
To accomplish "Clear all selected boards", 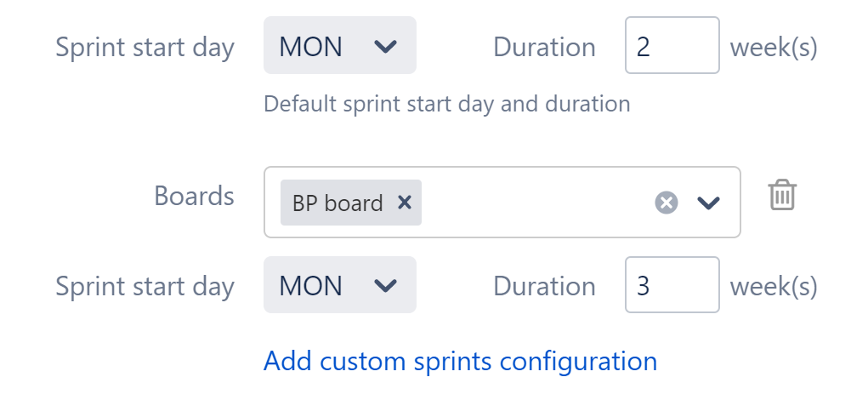I will pyautogui.click(x=667, y=203).
